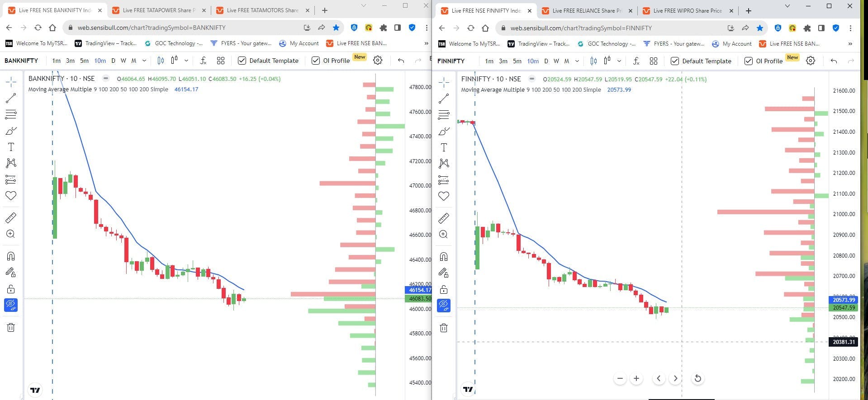Switch to the TATAPOWER Share tab
Viewport: 868px width, 400px height.
pyautogui.click(x=159, y=10)
